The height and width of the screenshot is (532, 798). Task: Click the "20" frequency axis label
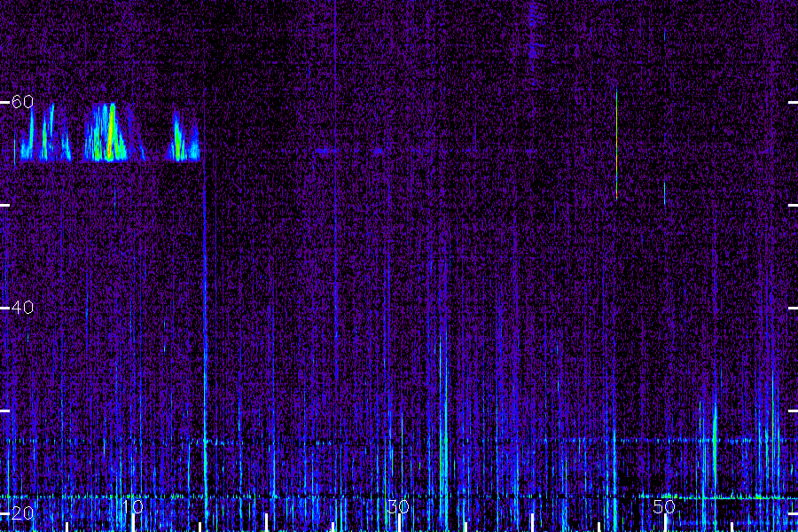point(22,512)
